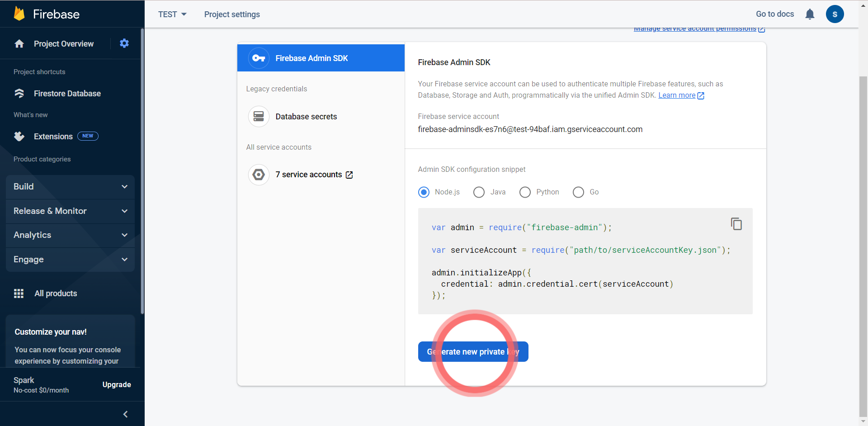Select the Go radio button
Viewport: 868px width, 426px height.
[x=578, y=192]
